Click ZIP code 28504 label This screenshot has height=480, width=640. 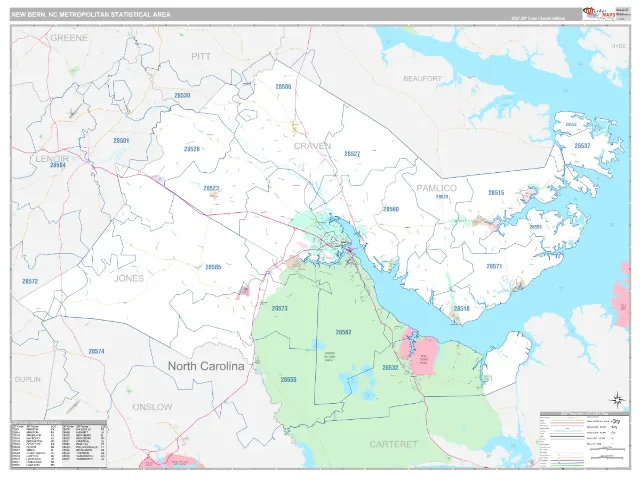point(58,165)
